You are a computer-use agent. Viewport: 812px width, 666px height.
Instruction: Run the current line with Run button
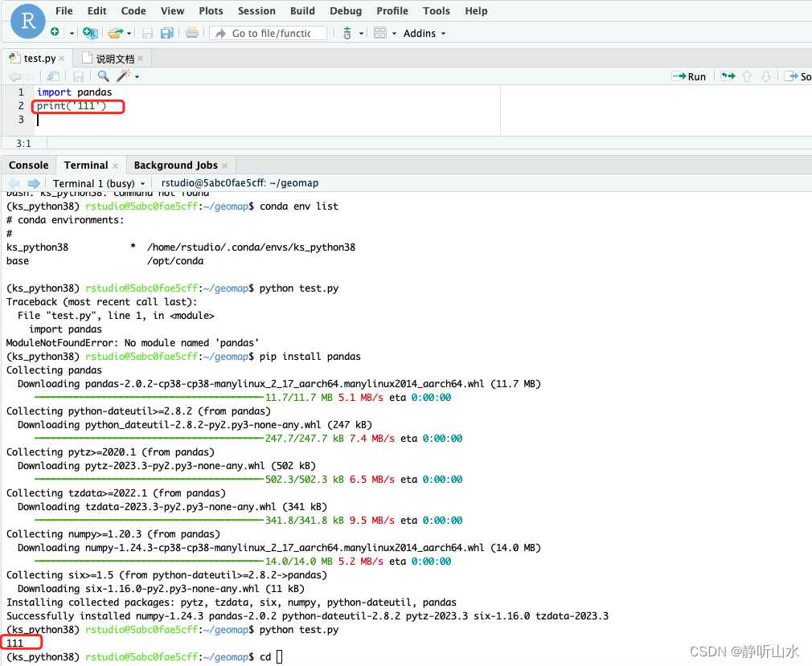(x=689, y=76)
